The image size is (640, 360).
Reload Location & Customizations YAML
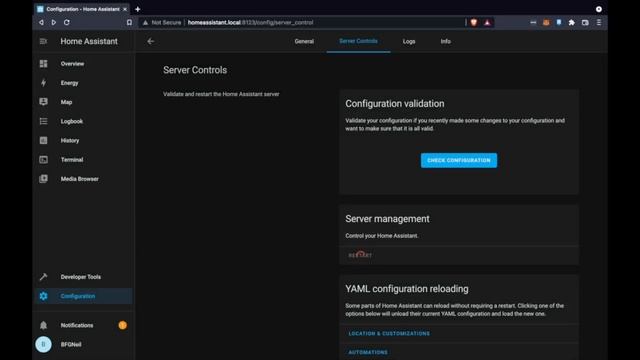[389, 333]
